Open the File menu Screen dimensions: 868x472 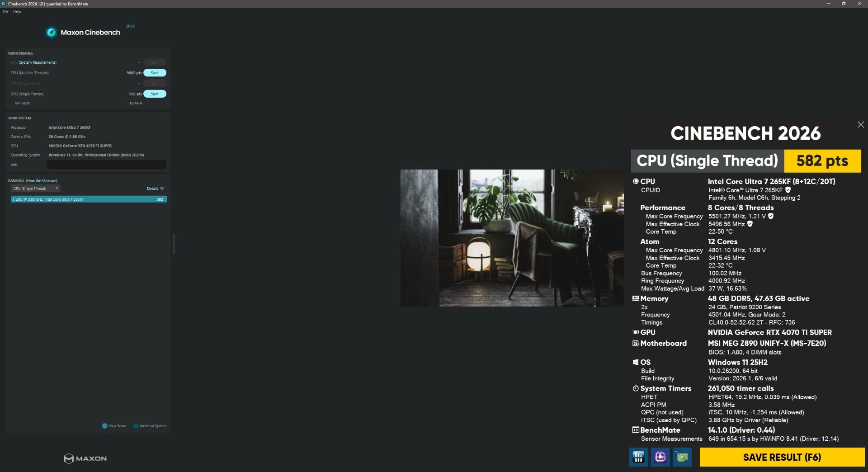(x=5, y=11)
